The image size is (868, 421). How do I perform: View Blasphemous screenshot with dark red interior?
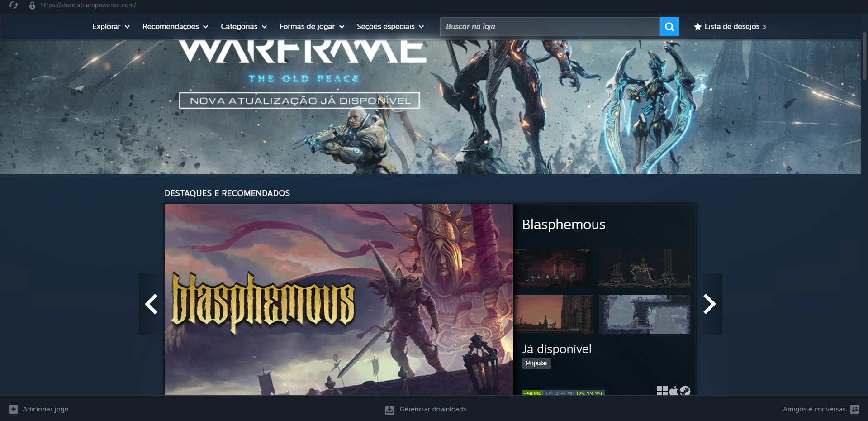(x=554, y=268)
